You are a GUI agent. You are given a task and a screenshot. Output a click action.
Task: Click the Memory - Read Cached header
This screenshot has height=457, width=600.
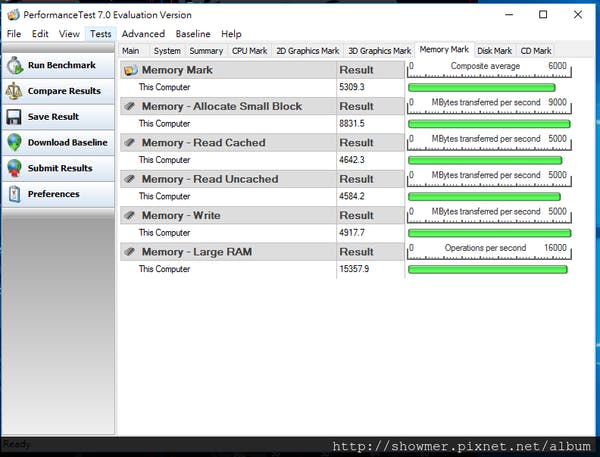click(x=203, y=143)
